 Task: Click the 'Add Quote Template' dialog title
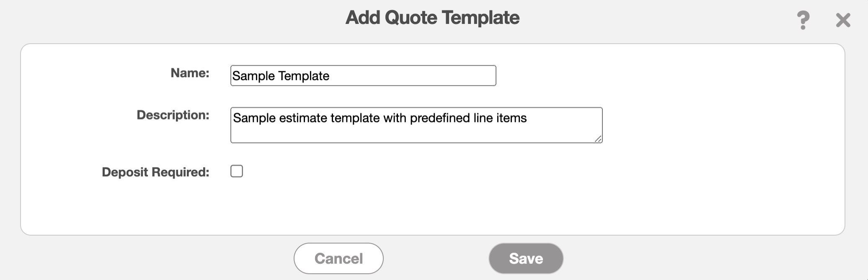pyautogui.click(x=432, y=18)
